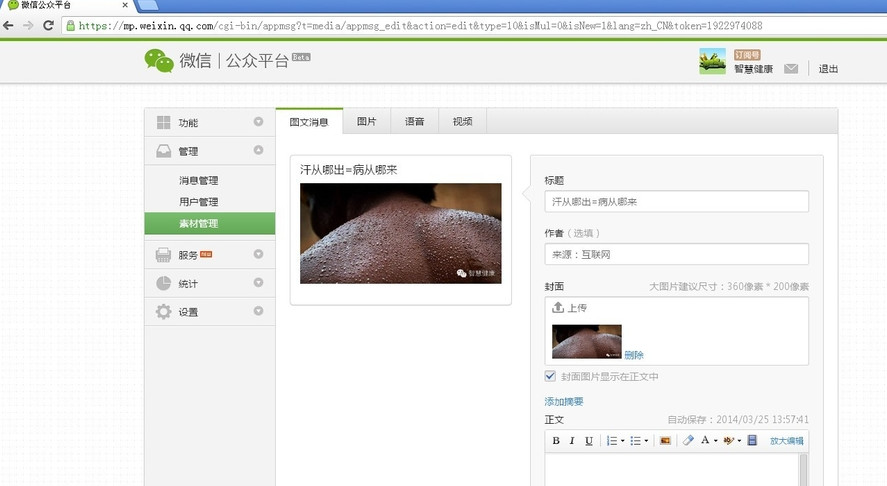Insert a video with the film icon
The width and height of the screenshot is (887, 486).
click(x=752, y=440)
